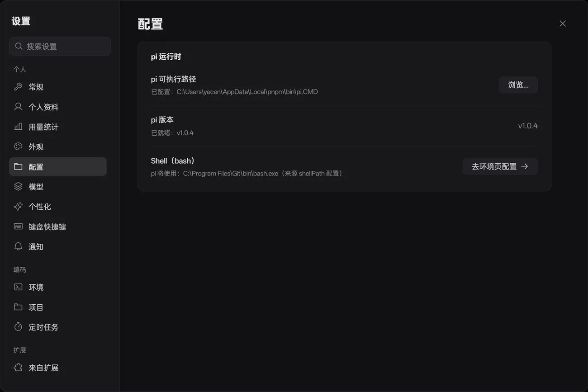Viewport: 588px width, 392px height.
Task: Open 个性化 via the sparkle icon
Action: 18,206
